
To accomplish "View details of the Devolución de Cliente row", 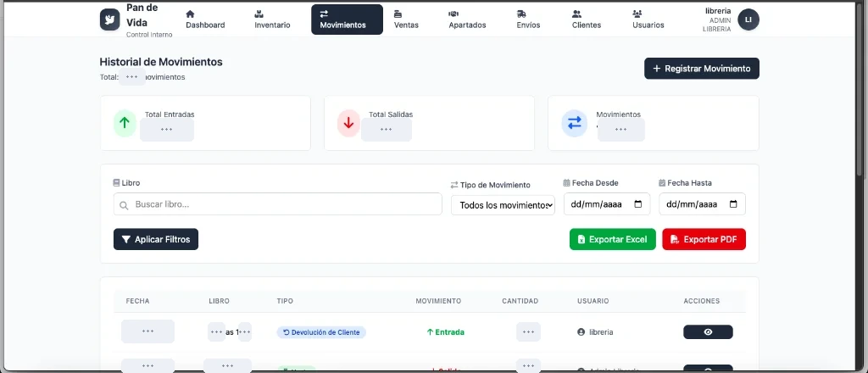I will (708, 332).
